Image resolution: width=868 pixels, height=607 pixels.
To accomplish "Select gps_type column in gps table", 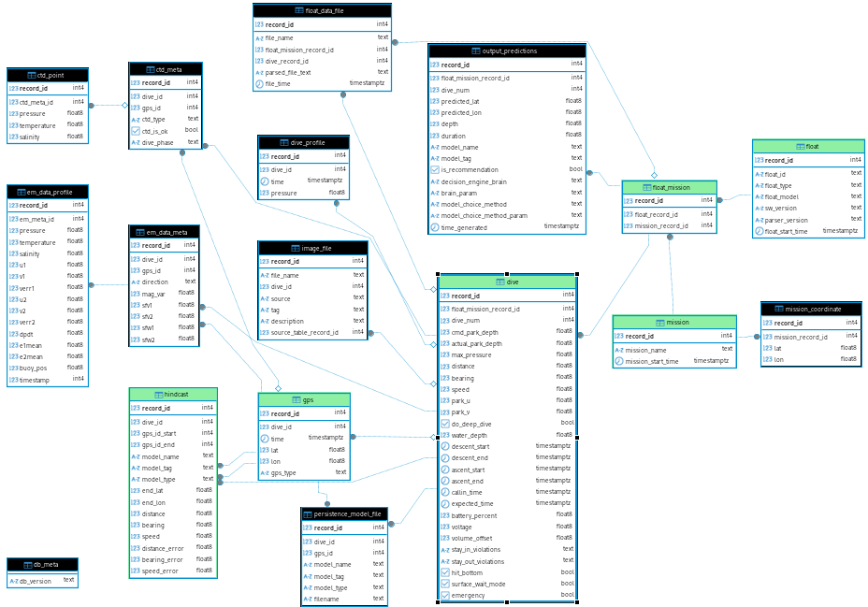I will (303, 473).
